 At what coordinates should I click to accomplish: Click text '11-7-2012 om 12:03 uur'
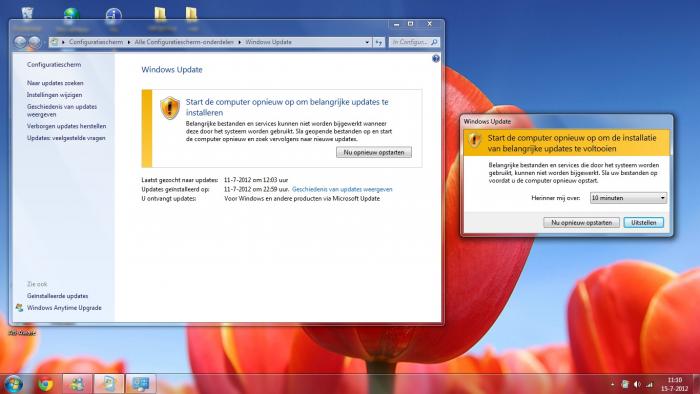click(256, 180)
